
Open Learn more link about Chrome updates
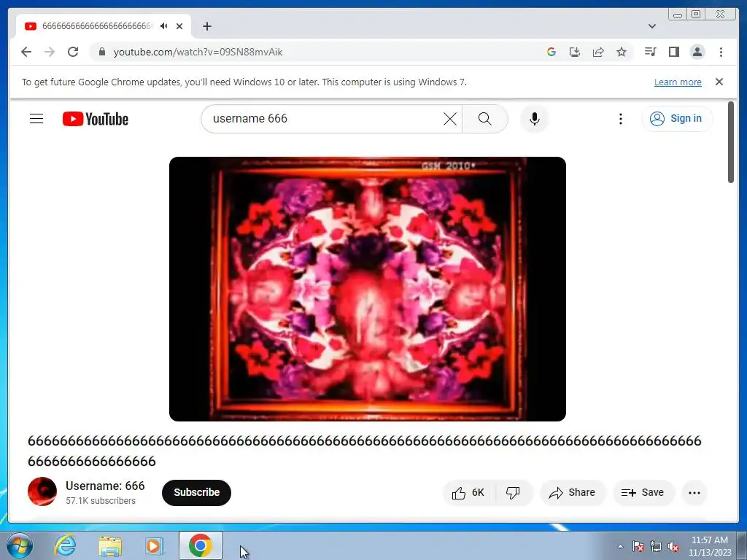678,82
